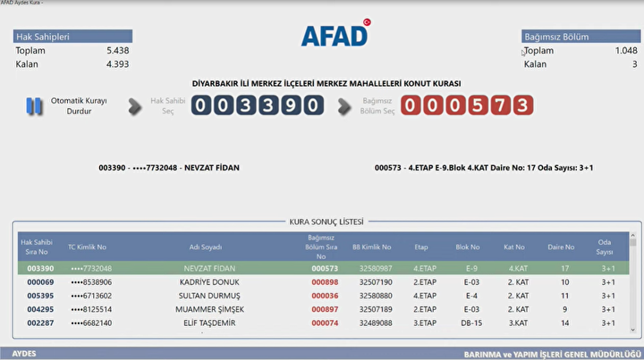
Task: Select the blue 003390 digit counter
Action: pyautogui.click(x=258, y=105)
